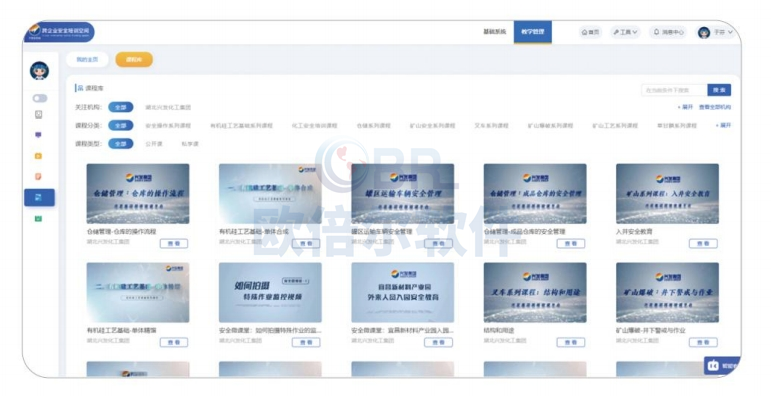Filter by 有机硅工艺基础系列课程 category
The image size is (771, 396).
241,126
